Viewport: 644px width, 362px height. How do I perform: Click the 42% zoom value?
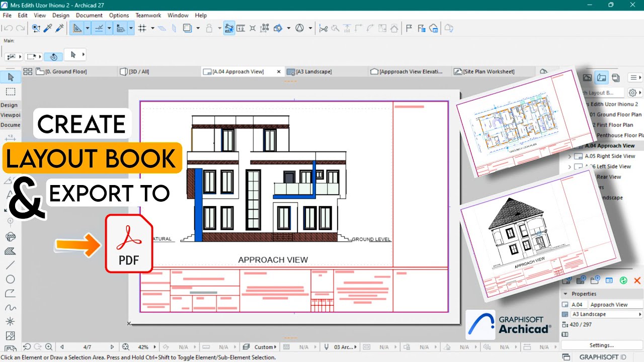pyautogui.click(x=143, y=347)
